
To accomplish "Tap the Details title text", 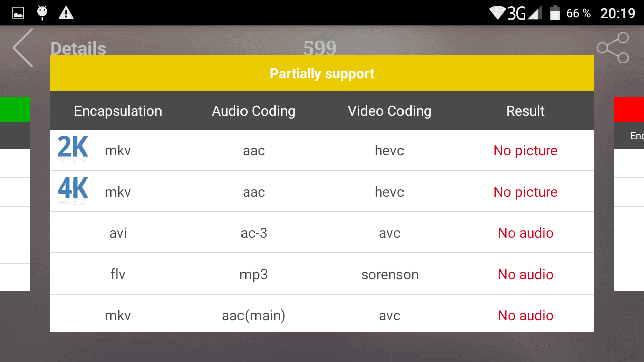I will tap(78, 48).
